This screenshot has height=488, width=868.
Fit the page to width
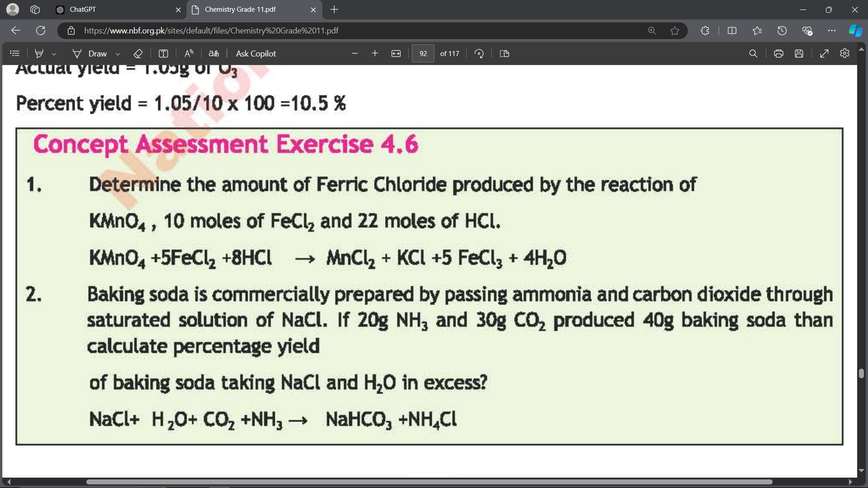[x=396, y=53]
